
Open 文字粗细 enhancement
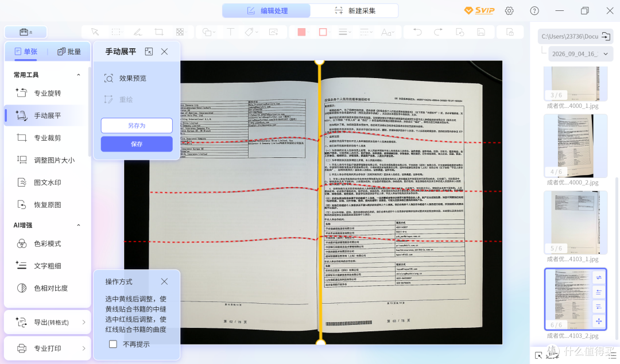point(46,266)
